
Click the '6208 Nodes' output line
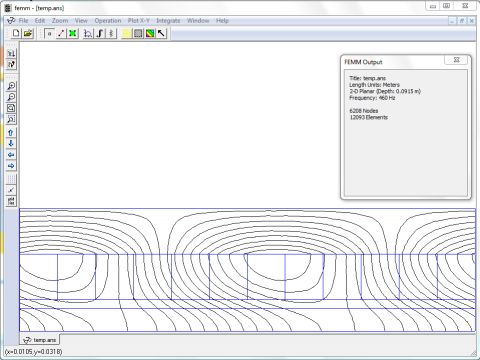tap(364, 111)
